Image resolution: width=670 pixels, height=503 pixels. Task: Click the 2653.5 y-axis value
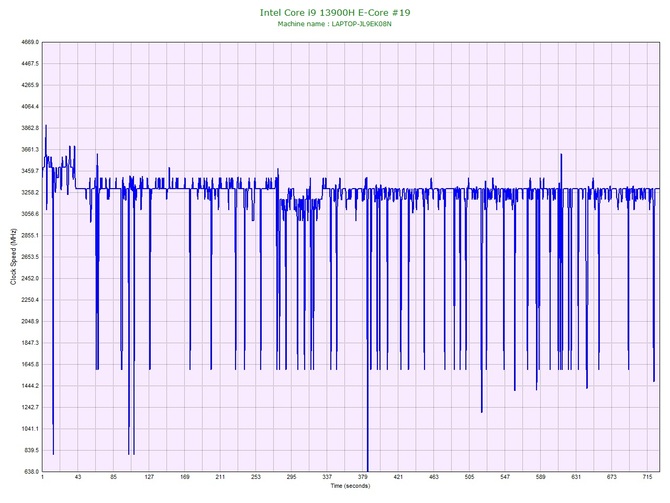[x=29, y=257]
